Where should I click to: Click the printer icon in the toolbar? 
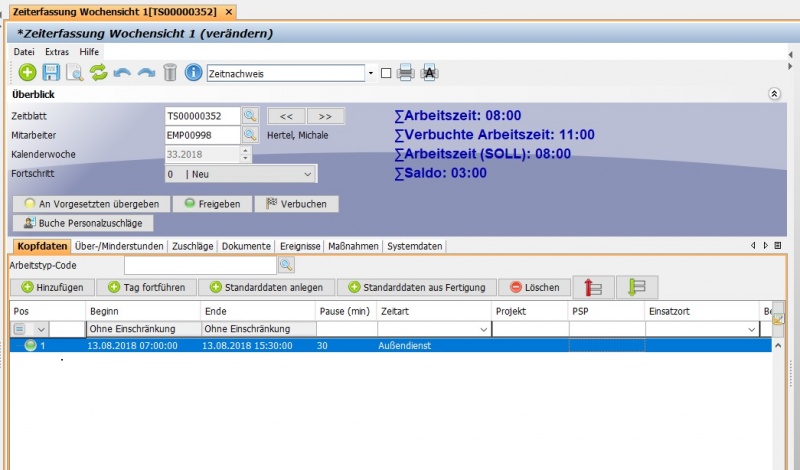click(x=405, y=72)
